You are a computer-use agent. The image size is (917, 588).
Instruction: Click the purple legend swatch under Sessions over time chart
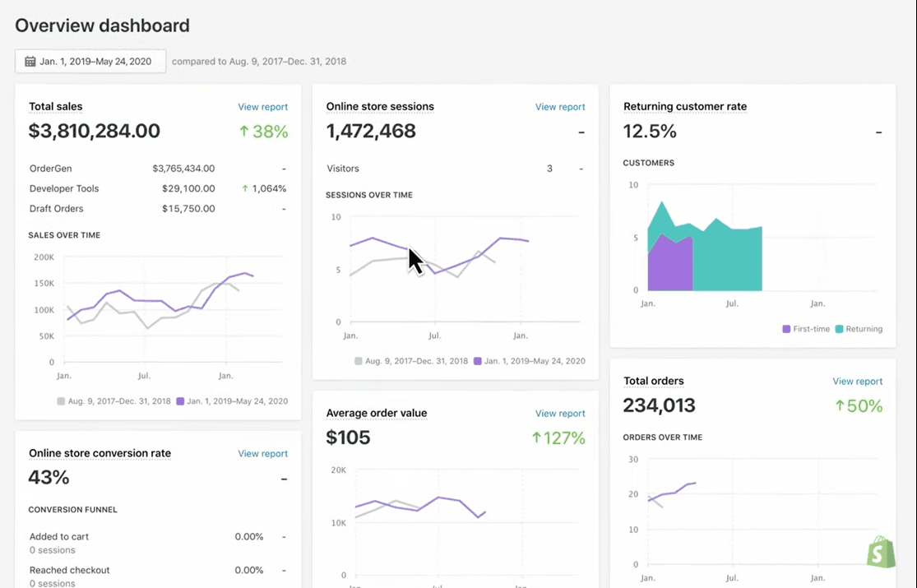[x=478, y=361]
